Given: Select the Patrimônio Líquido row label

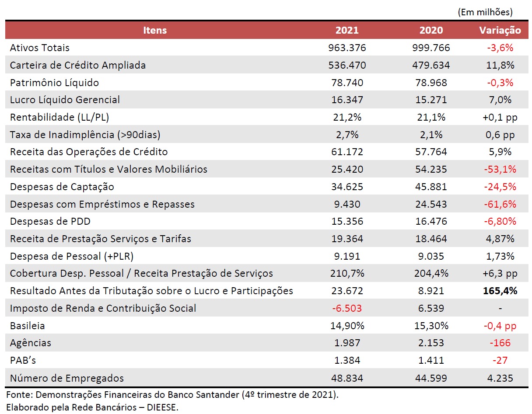Looking at the screenshot, I should tap(54, 83).
